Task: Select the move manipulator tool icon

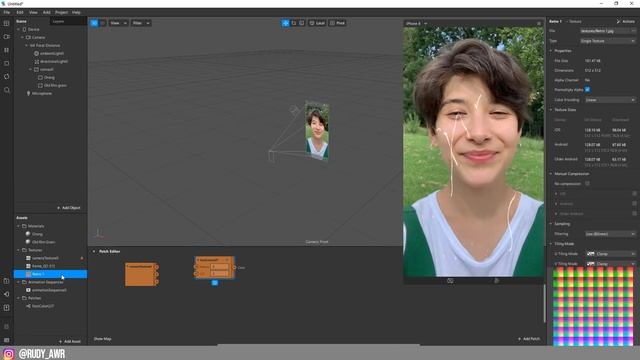Action: click(x=285, y=23)
